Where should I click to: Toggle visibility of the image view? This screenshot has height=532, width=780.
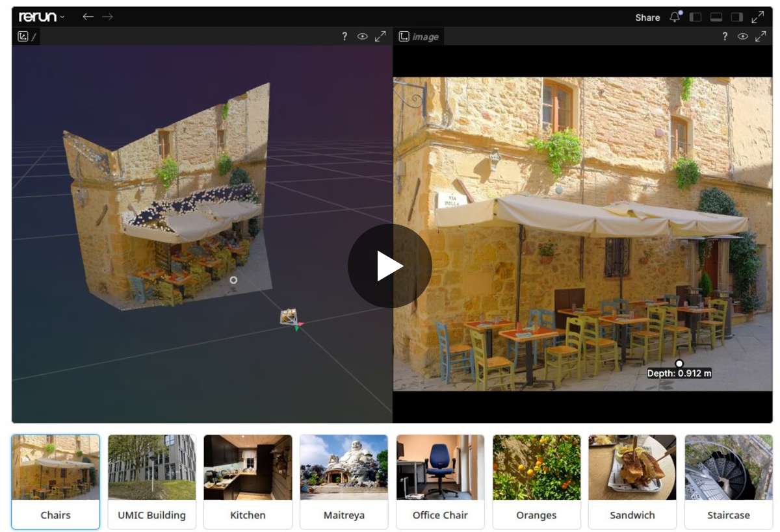[x=743, y=37]
